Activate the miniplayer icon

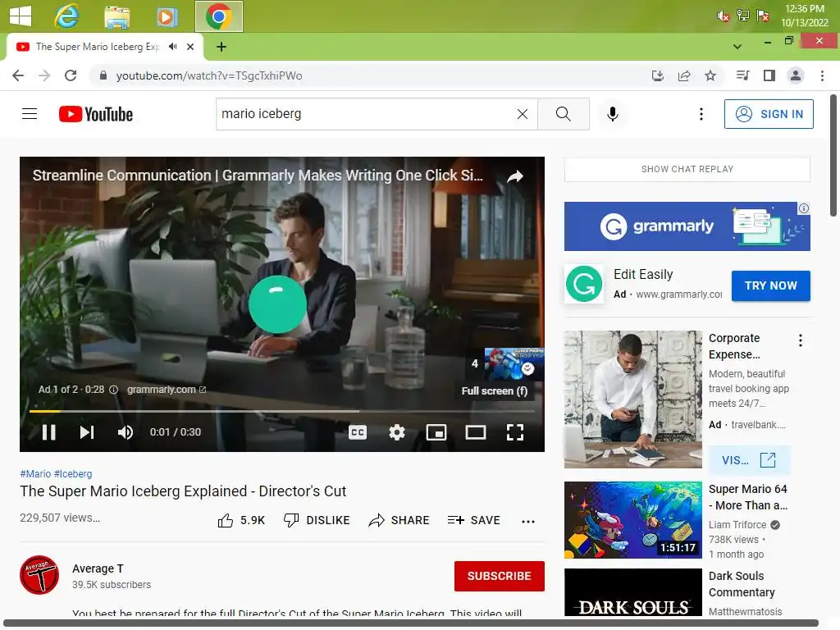(x=436, y=431)
